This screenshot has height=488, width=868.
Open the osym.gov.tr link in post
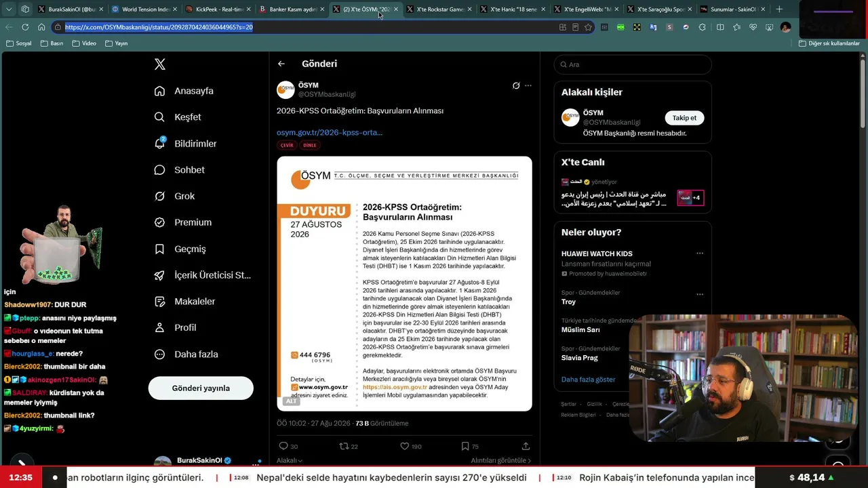point(330,132)
